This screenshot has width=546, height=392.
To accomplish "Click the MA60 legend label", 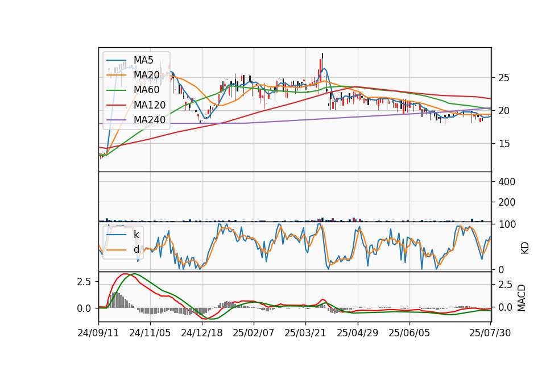I will pyautogui.click(x=147, y=90).
